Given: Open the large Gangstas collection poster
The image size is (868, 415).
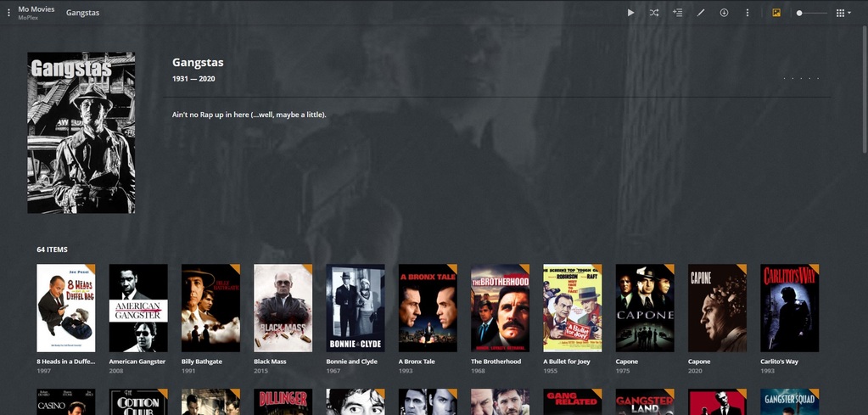Looking at the screenshot, I should coord(81,132).
